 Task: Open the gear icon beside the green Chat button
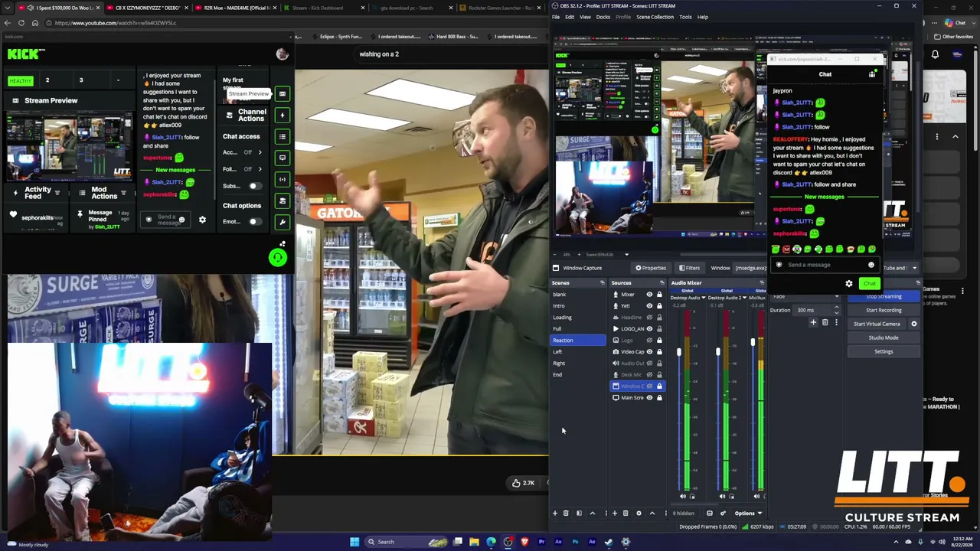(849, 284)
